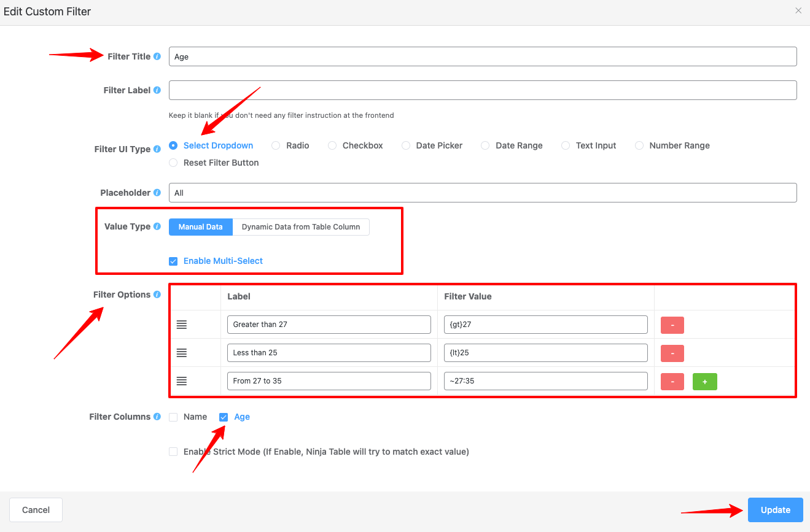The height and width of the screenshot is (532, 810).
Task: Click the Edit Custom Filter title text
Action: pos(47,12)
